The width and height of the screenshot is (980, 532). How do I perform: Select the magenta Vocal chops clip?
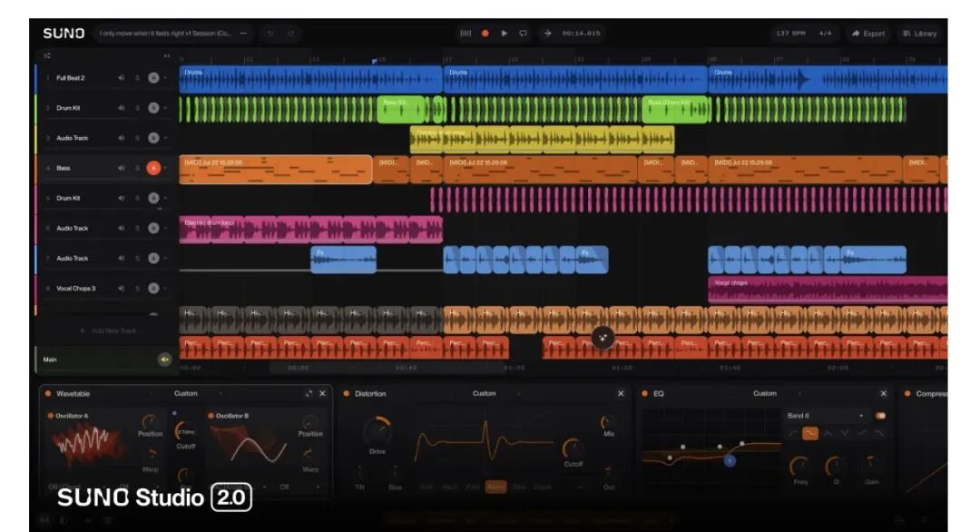[828, 290]
